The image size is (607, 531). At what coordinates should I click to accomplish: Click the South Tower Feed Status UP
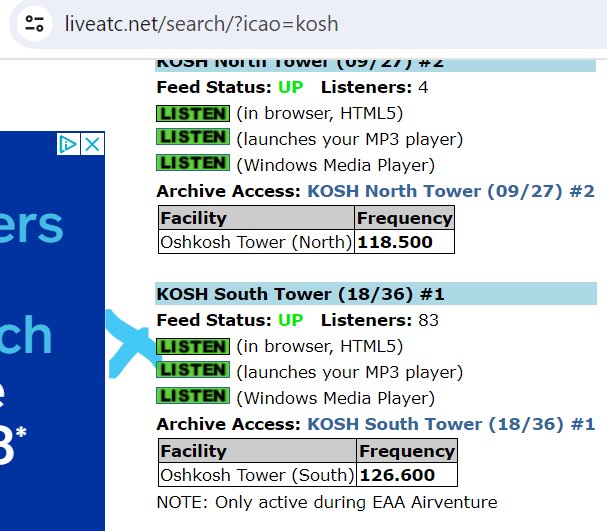pos(290,320)
